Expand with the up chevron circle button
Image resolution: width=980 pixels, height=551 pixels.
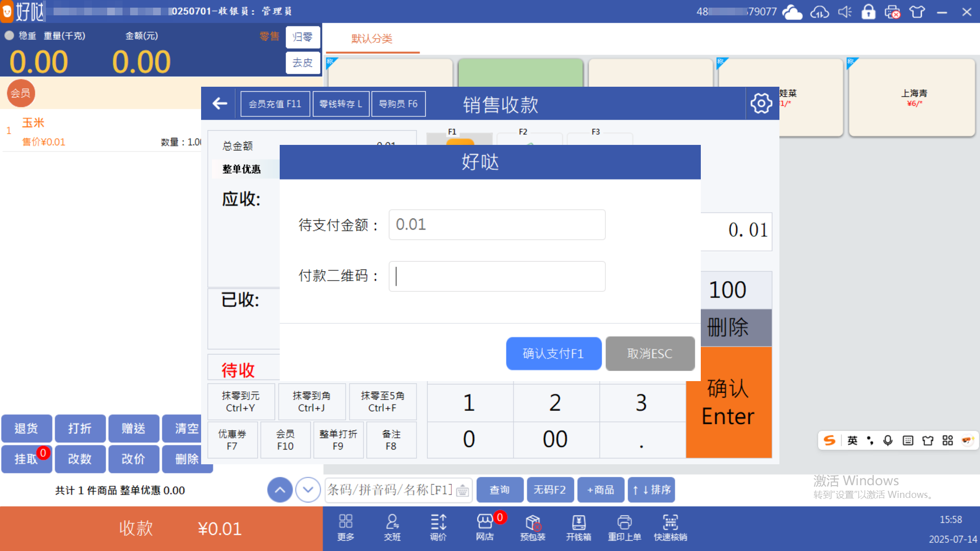(x=280, y=490)
